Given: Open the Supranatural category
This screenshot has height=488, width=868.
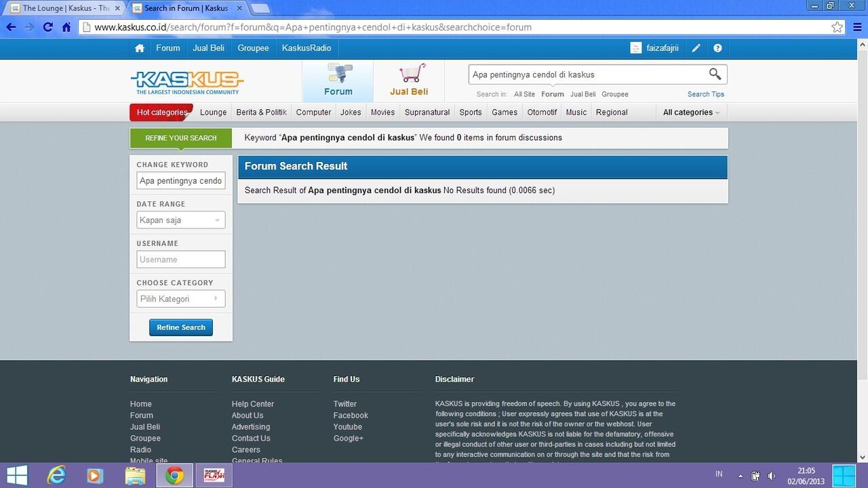Looking at the screenshot, I should click(427, 113).
